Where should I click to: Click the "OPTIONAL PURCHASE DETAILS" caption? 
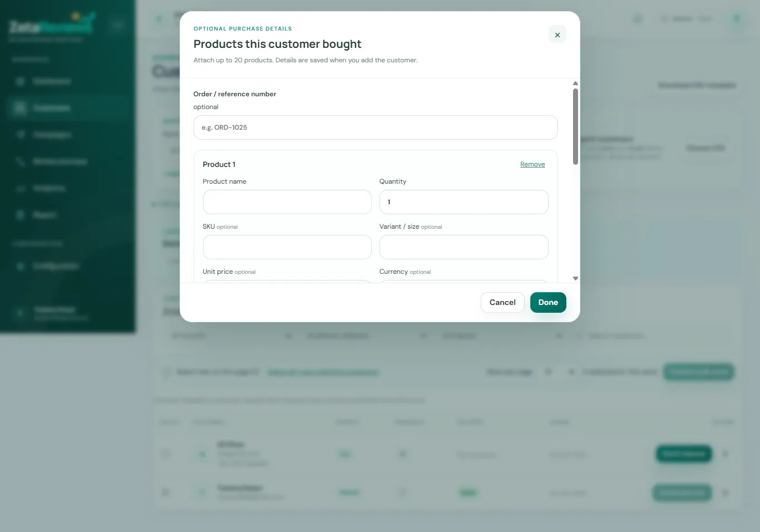[243, 28]
